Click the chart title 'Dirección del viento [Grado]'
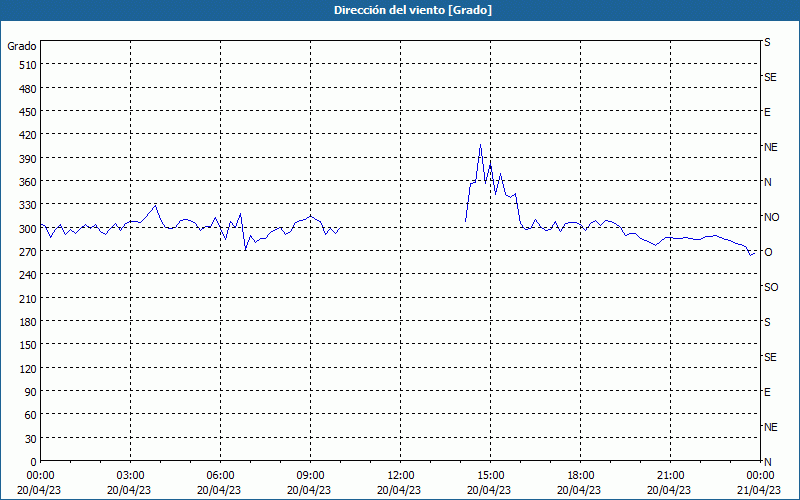This screenshot has width=800, height=500. click(x=413, y=10)
